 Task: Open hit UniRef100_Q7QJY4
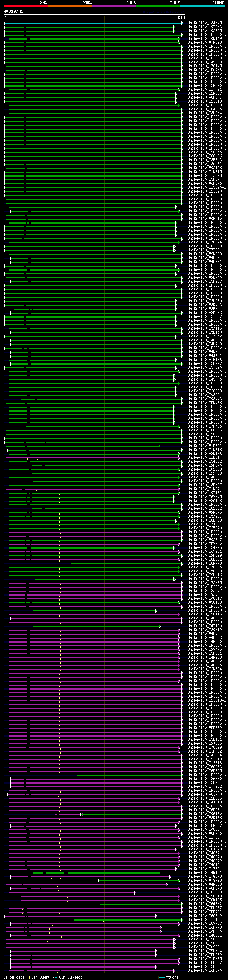pyautogui.click(x=204, y=242)
